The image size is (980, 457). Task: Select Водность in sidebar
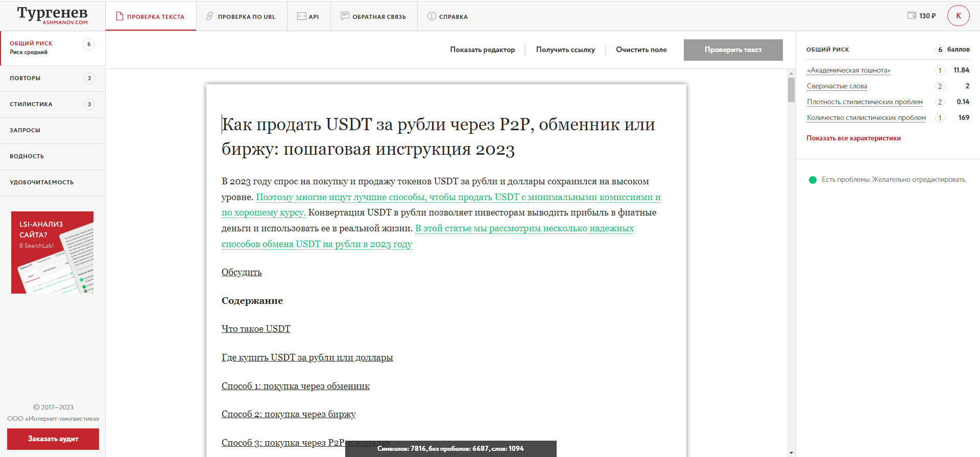53,156
